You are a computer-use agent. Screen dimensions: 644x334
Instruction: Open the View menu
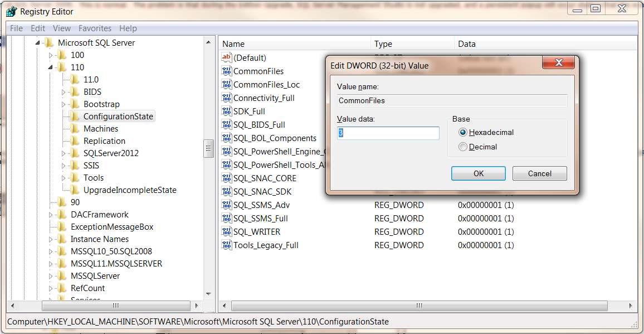click(x=62, y=28)
